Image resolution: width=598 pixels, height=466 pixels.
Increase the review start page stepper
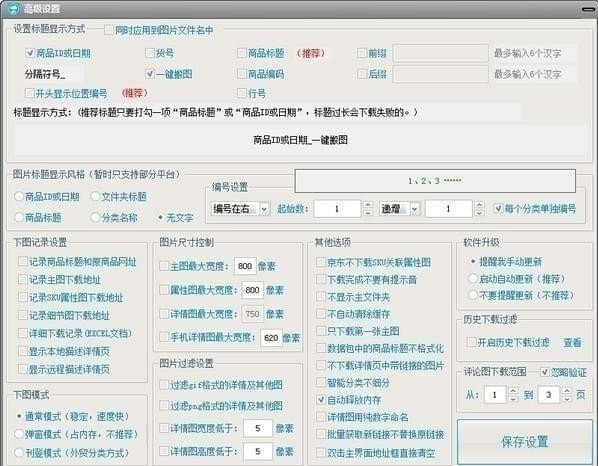(x=513, y=390)
